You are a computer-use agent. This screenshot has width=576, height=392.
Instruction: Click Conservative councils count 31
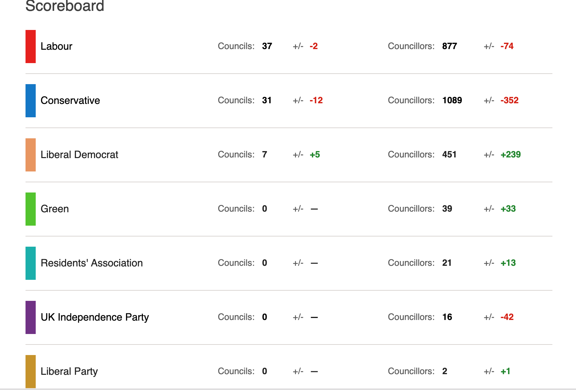point(267,100)
